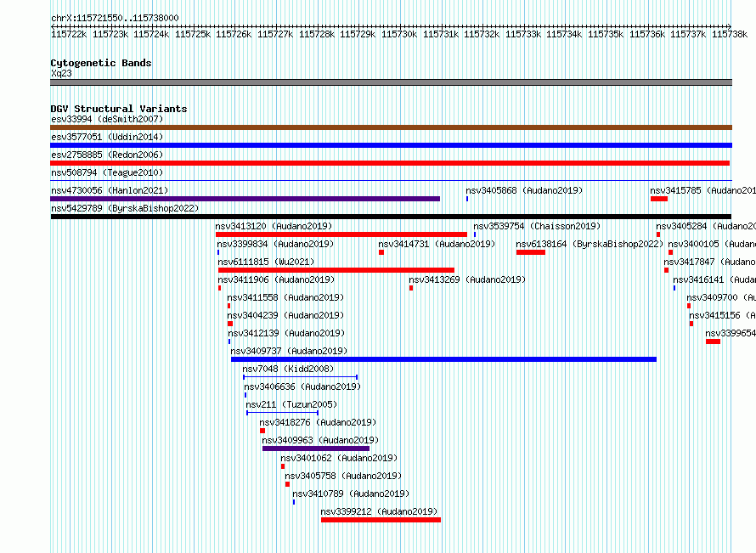Select the nsv4730056 (Hanlon2021) purple bar
The width and height of the screenshot is (756, 553).
pos(245,199)
